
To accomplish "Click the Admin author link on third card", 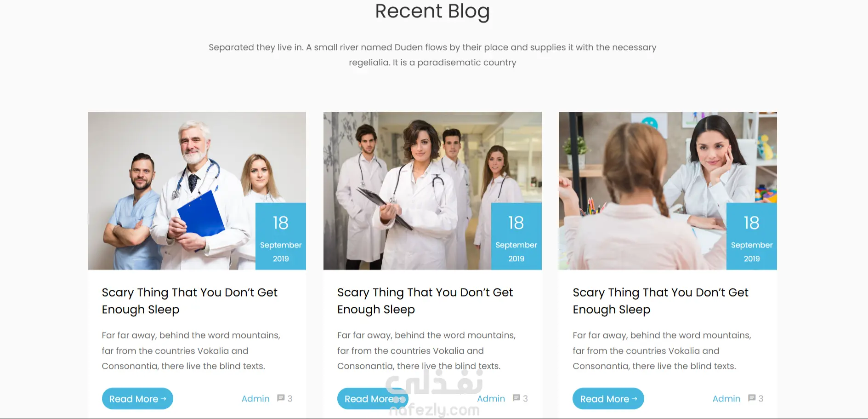I will click(x=726, y=399).
